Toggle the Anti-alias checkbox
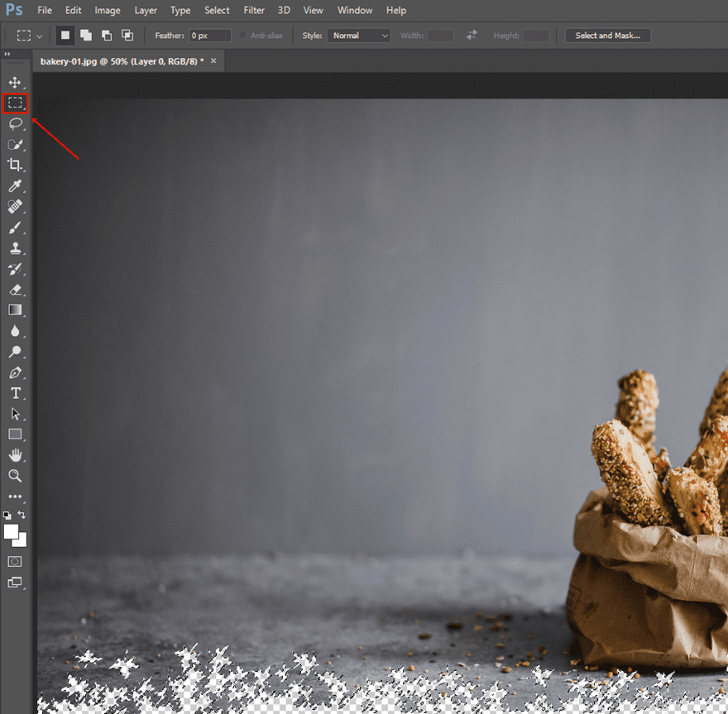The height and width of the screenshot is (714, 728). (242, 36)
